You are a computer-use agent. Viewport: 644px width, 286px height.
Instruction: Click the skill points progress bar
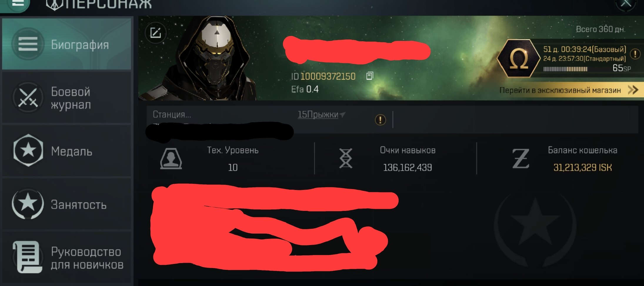(565, 69)
